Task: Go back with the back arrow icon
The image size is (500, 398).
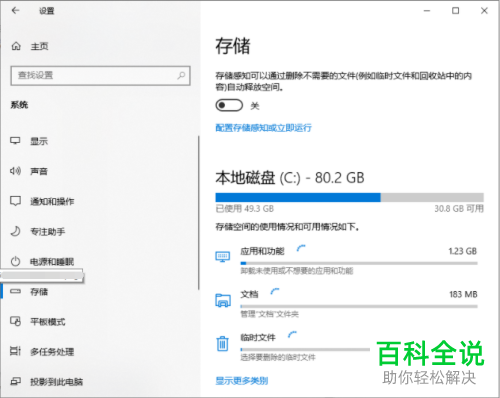Action: coord(15,11)
